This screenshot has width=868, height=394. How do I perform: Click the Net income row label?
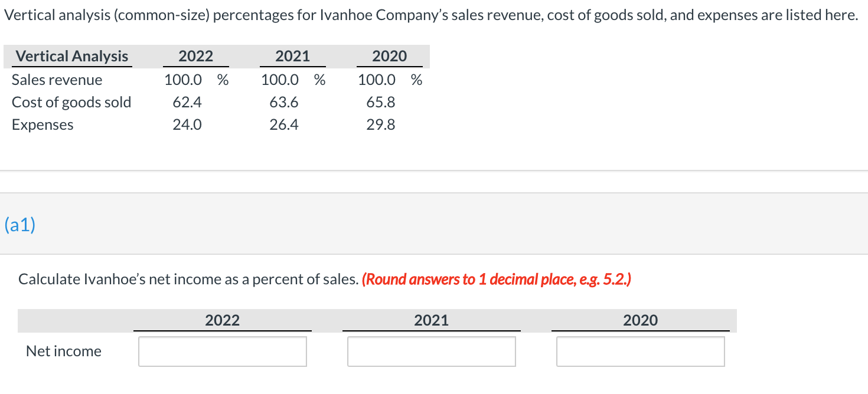[x=63, y=351]
